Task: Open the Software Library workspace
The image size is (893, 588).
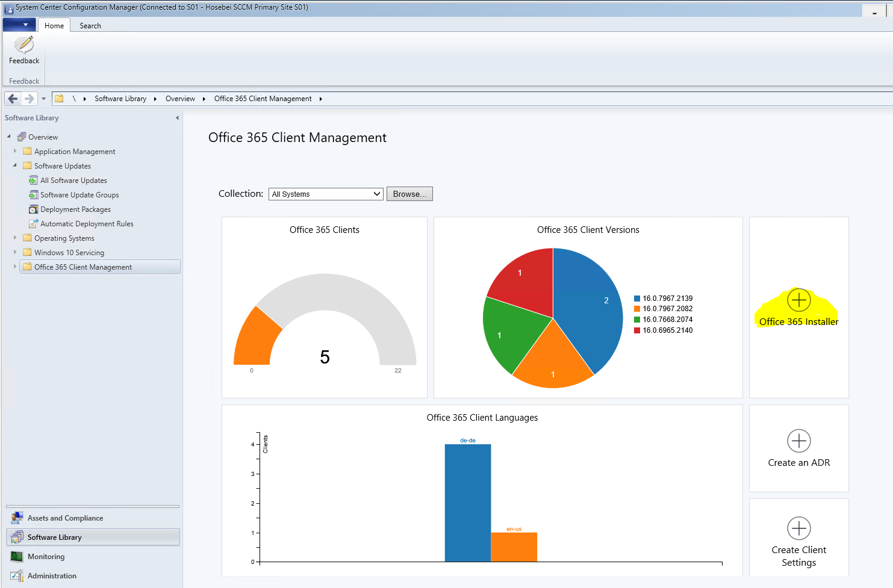Action: point(93,537)
